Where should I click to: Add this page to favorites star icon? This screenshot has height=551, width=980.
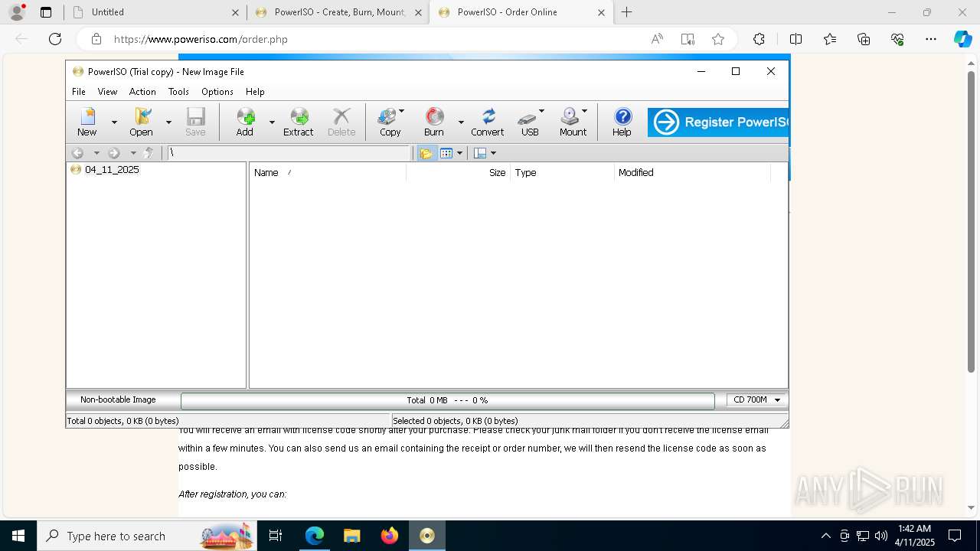point(718,39)
